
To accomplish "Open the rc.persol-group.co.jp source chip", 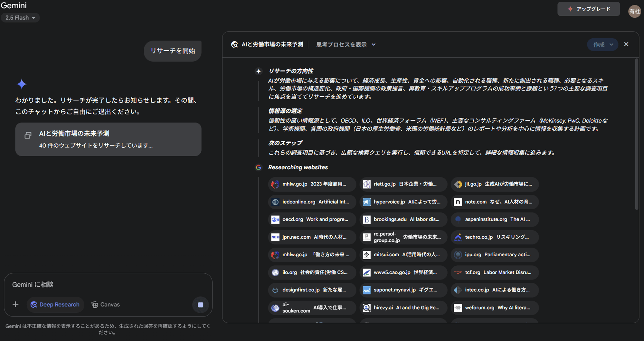I will (403, 237).
